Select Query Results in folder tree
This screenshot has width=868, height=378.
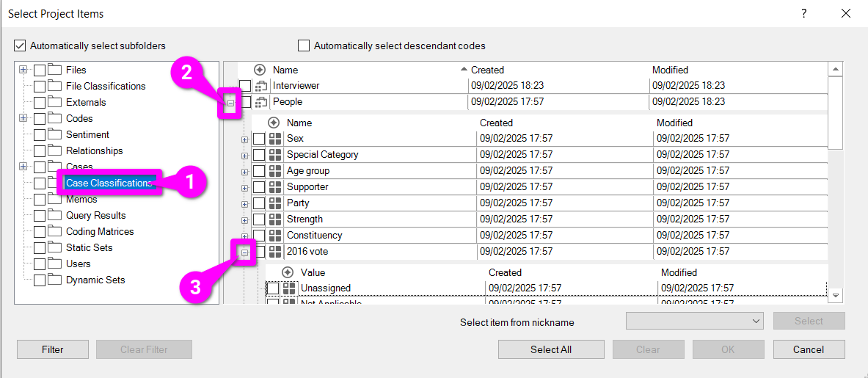click(x=95, y=215)
